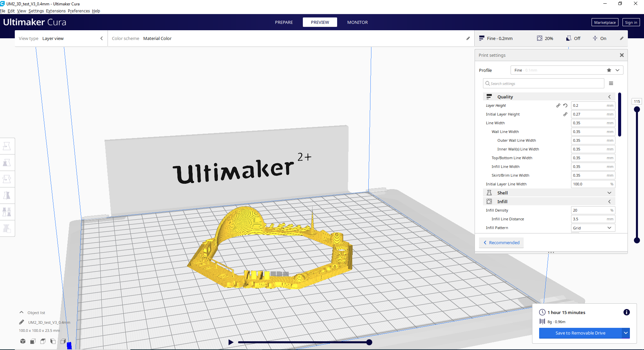
Task: Switch to the PREVIEW stage
Action: point(320,22)
